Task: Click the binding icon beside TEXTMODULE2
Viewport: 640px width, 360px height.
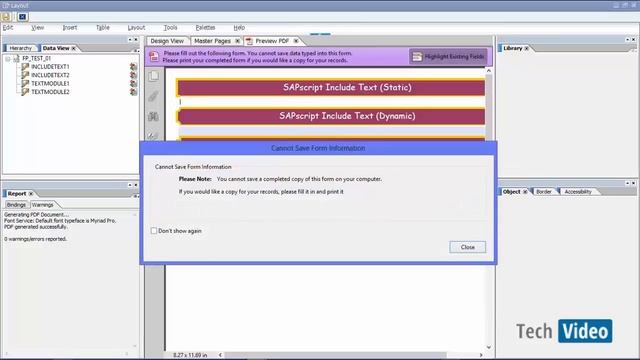Action: [x=133, y=92]
